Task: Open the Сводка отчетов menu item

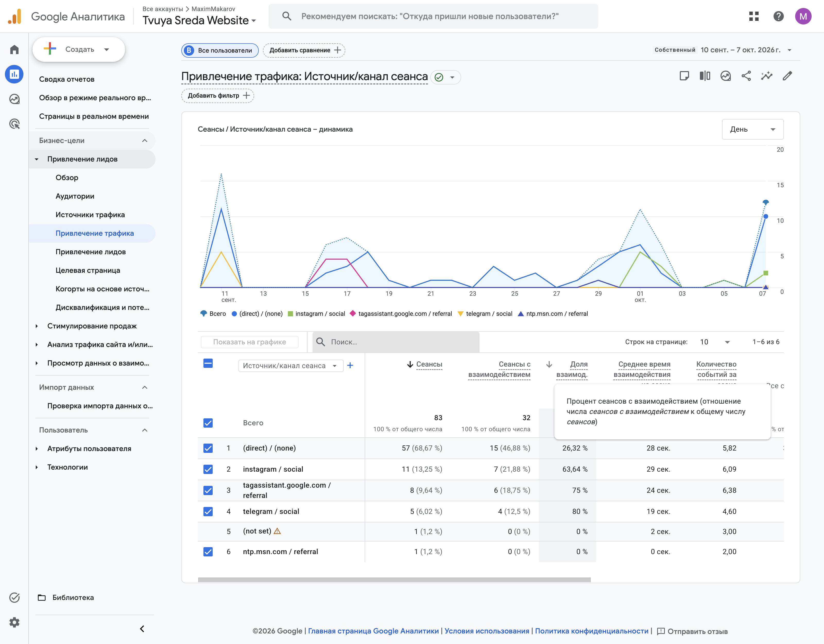Action: click(x=67, y=79)
